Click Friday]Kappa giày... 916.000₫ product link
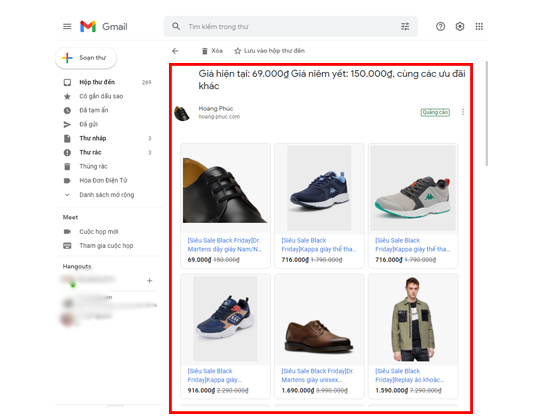Viewport: 560px width, 420px height. (215, 376)
